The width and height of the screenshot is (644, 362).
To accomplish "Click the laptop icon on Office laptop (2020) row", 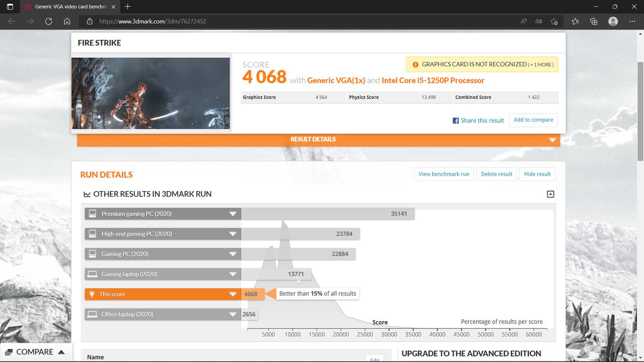I will click(93, 314).
